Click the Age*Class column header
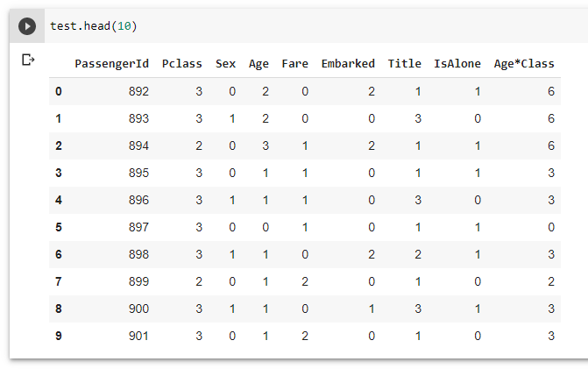Viewport: 588px width, 376px height. coord(524,64)
